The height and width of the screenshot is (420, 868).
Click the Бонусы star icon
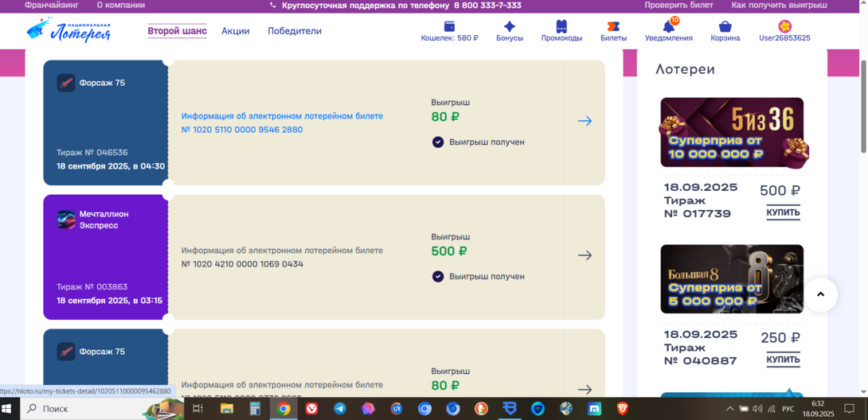pos(510,26)
